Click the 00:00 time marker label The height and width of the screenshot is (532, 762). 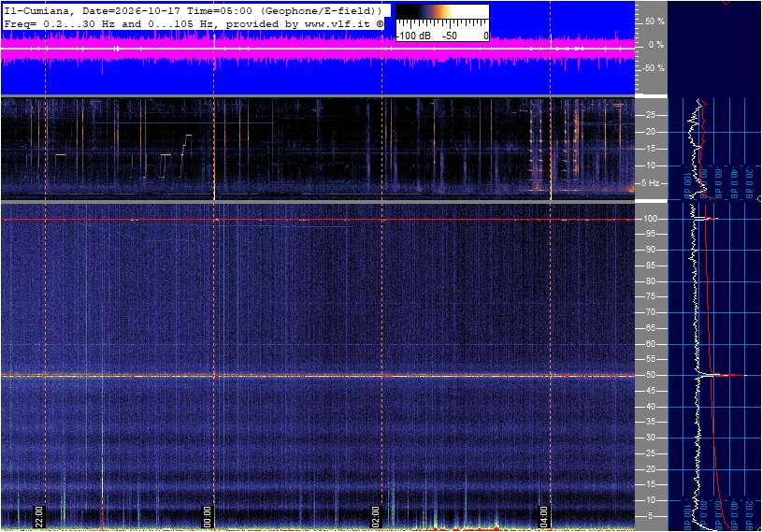point(207,516)
